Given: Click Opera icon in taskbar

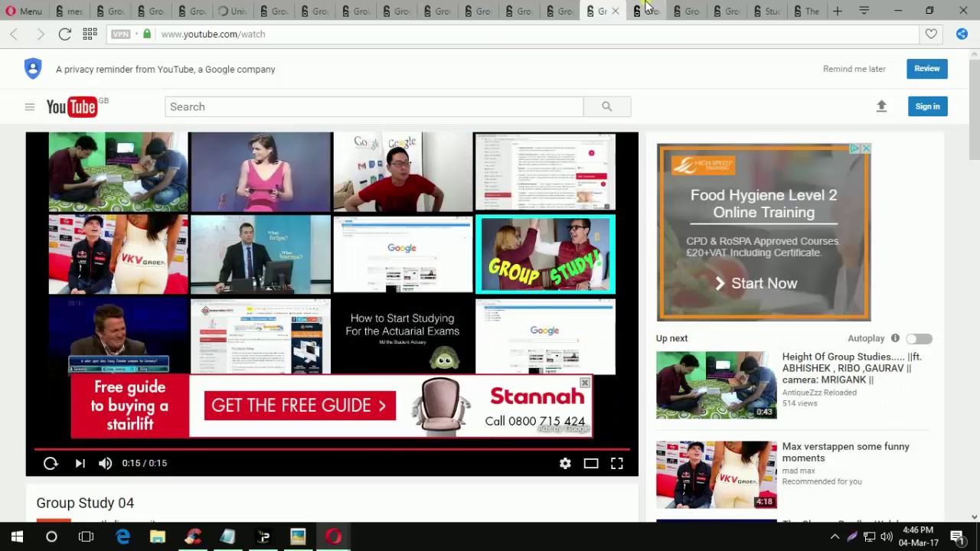Looking at the screenshot, I should coord(333,536).
